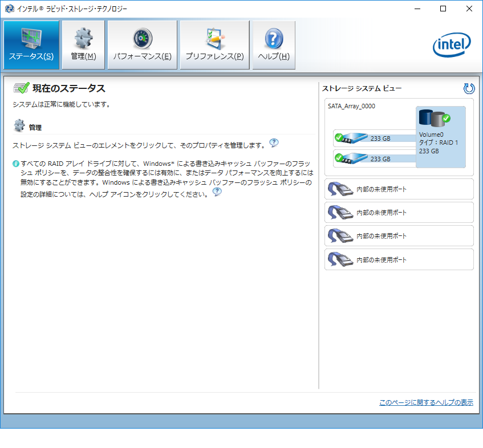Click the help bubble after the cache flush policy text
Screen dimensions: 483x448
217,192
